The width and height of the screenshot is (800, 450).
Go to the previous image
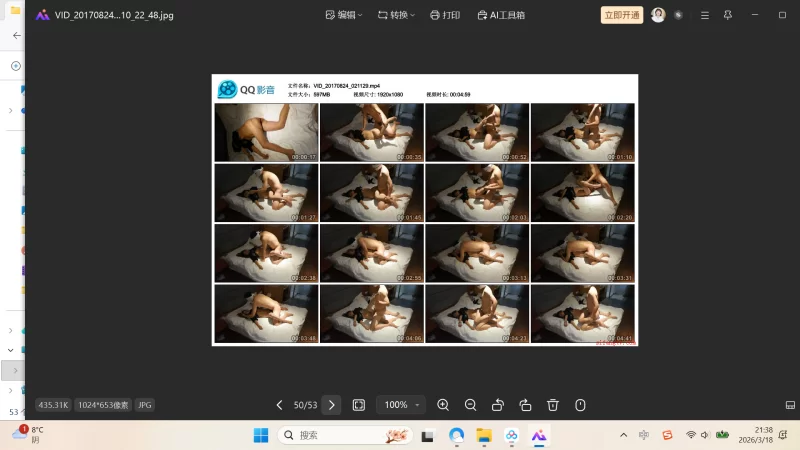click(280, 405)
